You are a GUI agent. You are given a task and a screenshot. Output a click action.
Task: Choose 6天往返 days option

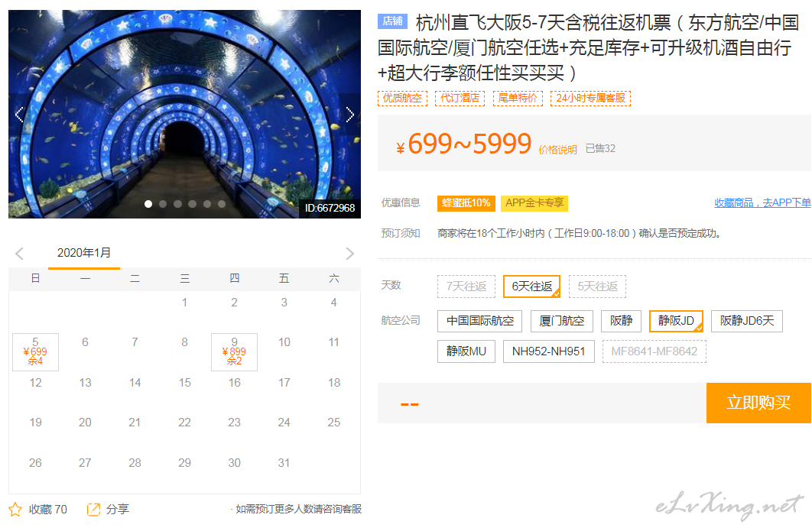coord(532,287)
